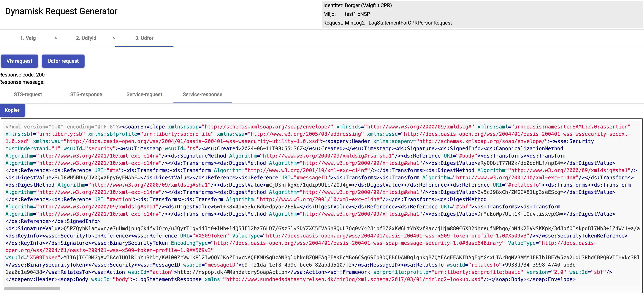
Task: Go to step 1. Valg
Action: 28,38
